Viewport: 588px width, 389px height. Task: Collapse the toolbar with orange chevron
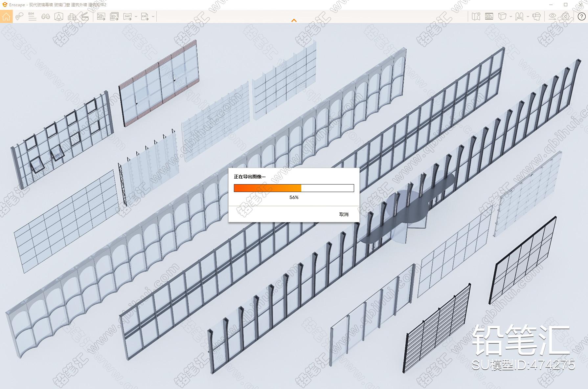tap(294, 20)
